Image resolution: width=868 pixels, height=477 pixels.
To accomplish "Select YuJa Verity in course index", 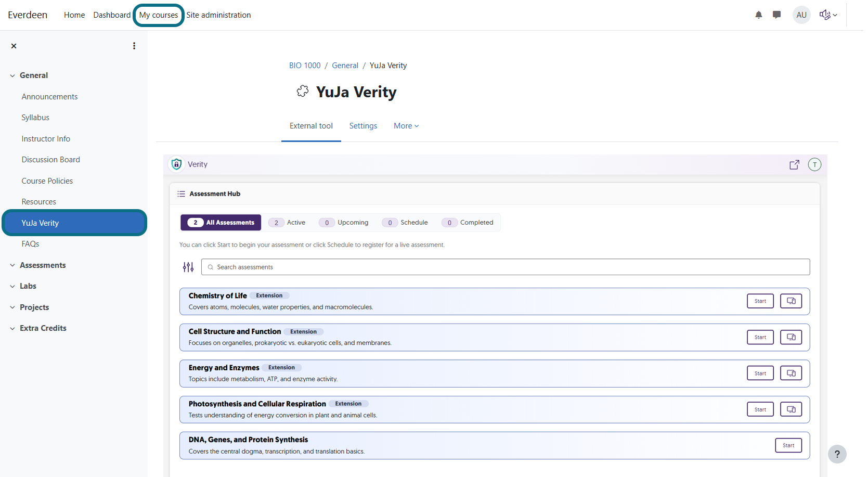I will coord(74,223).
